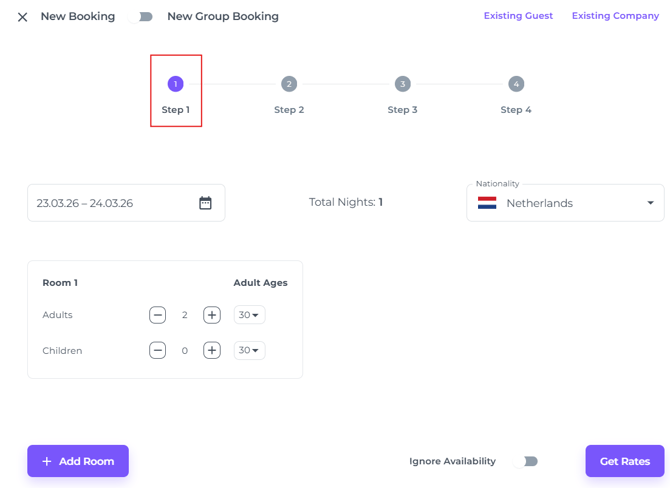
Task: Close the New Booking form
Action: click(22, 17)
